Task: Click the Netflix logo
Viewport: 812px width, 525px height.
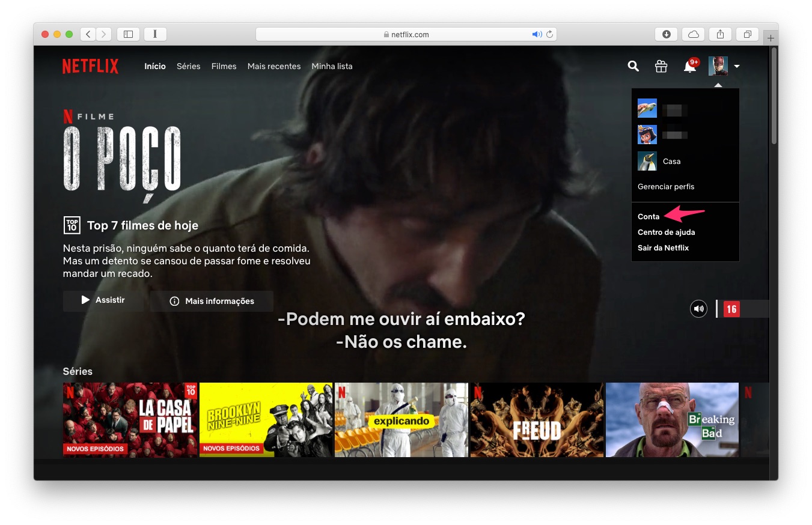Action: (91, 66)
